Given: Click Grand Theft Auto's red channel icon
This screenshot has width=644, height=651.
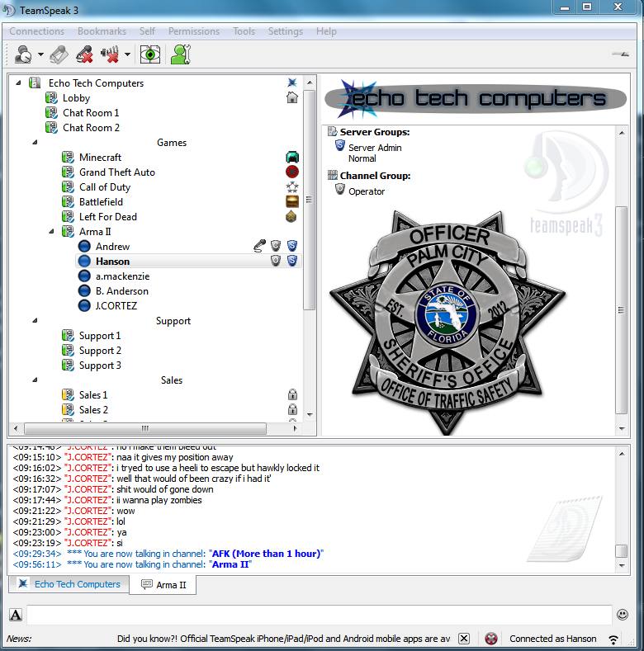Looking at the screenshot, I should pyautogui.click(x=292, y=172).
